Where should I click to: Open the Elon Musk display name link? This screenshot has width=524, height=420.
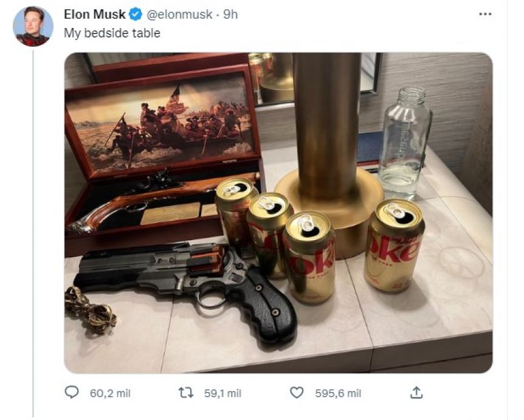coord(95,15)
